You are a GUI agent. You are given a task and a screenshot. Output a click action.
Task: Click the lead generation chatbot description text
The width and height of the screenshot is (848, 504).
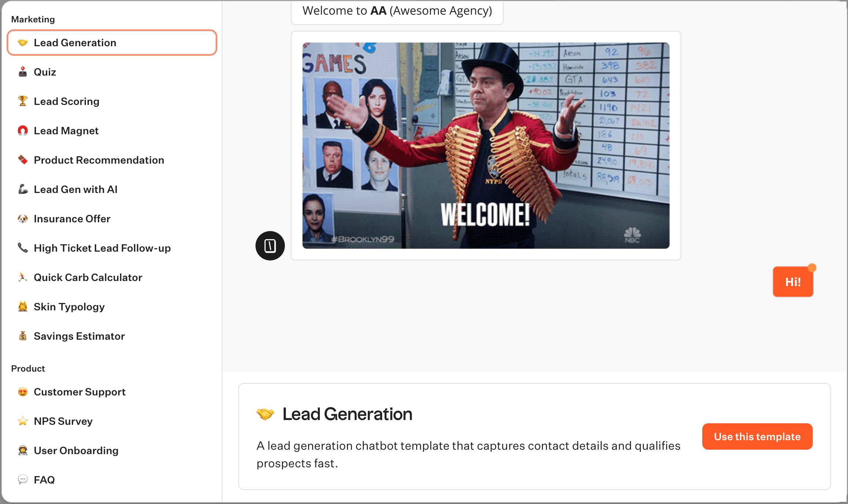468,454
